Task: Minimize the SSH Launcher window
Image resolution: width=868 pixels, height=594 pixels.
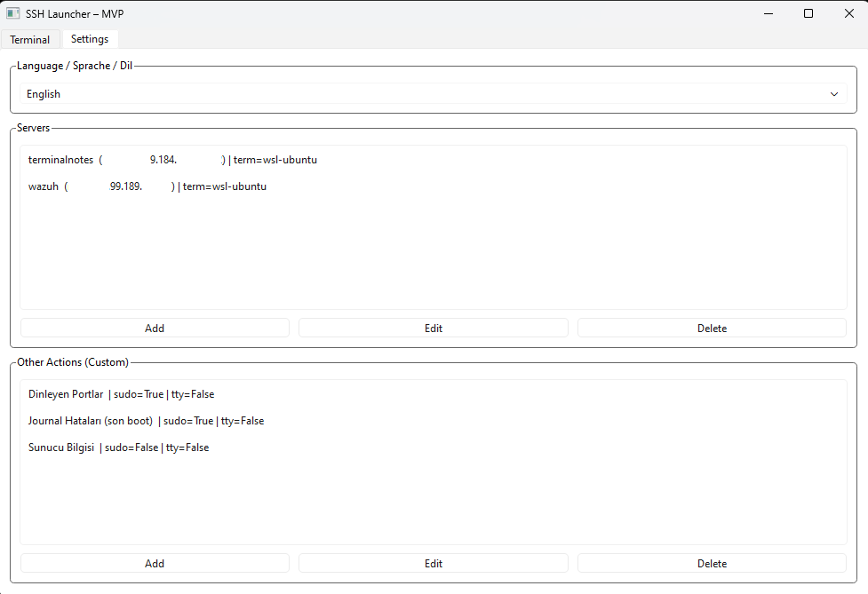Action: click(x=767, y=13)
